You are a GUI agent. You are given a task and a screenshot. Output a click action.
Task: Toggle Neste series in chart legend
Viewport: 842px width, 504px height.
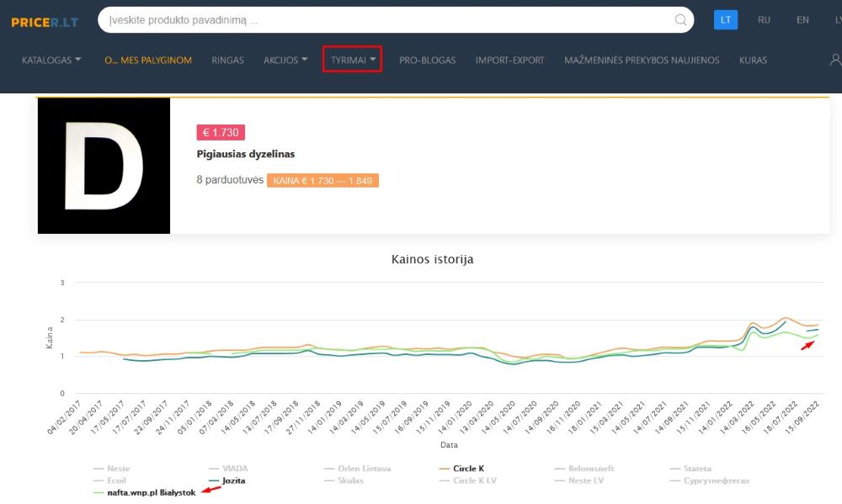(x=112, y=469)
